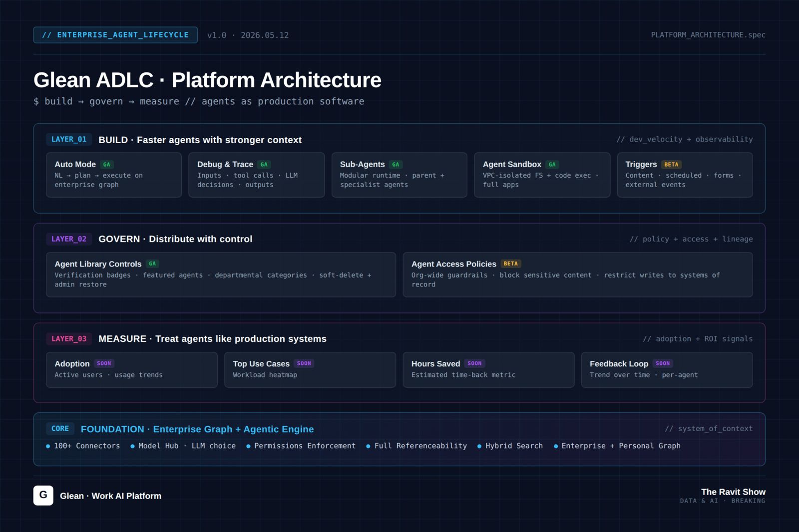
Task: Click Full Referenceability item
Action: click(x=416, y=446)
